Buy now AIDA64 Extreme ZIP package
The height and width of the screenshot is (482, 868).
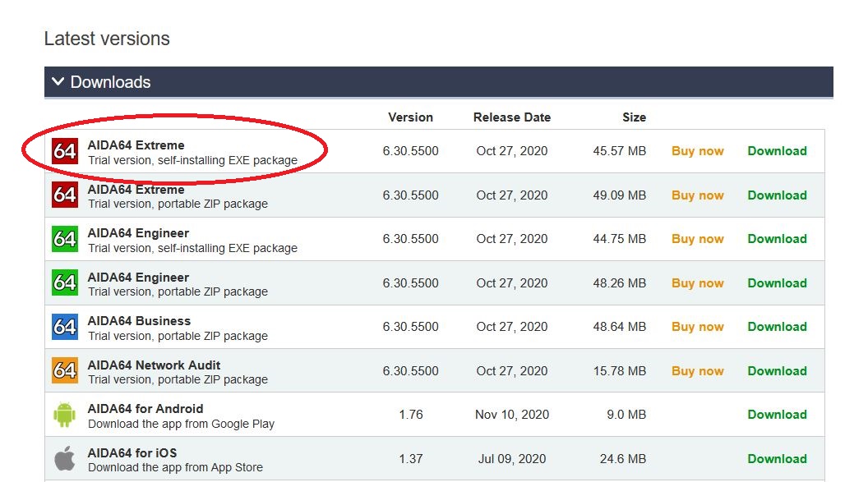tap(698, 195)
